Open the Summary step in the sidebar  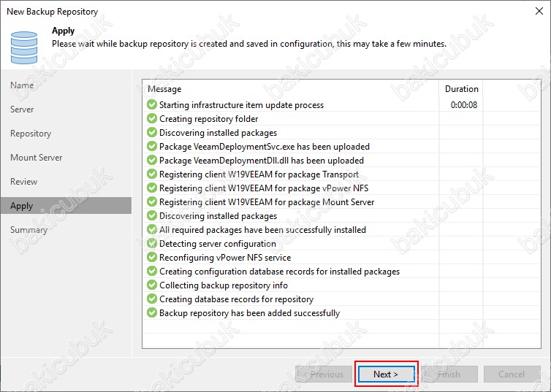point(28,230)
